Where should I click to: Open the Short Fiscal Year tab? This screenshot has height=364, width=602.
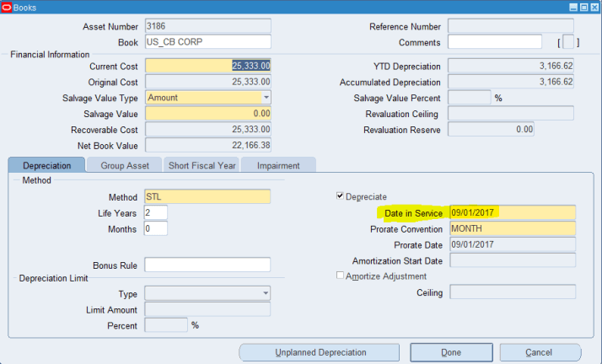coord(202,166)
